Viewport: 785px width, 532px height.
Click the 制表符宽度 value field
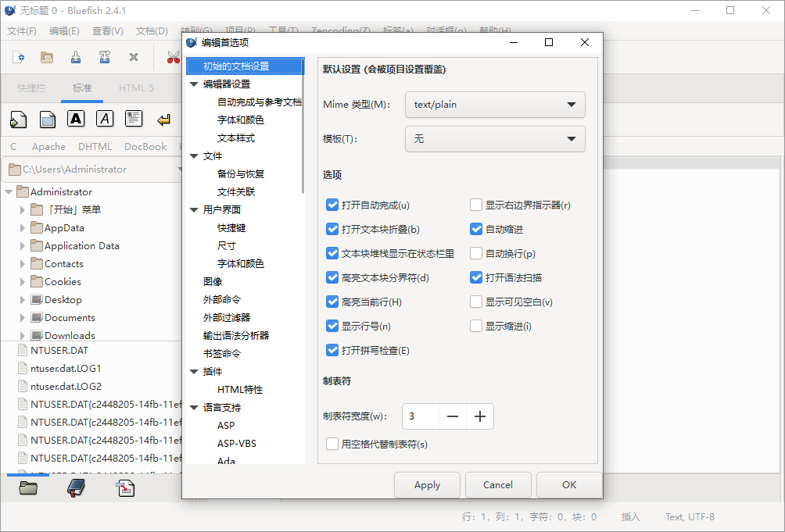[x=421, y=416]
